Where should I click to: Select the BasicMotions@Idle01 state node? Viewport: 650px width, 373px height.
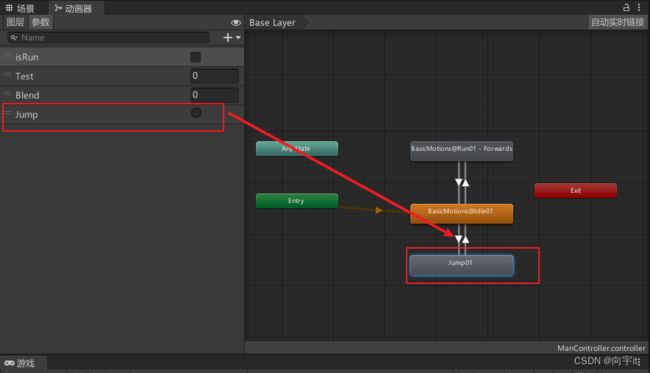tap(461, 213)
